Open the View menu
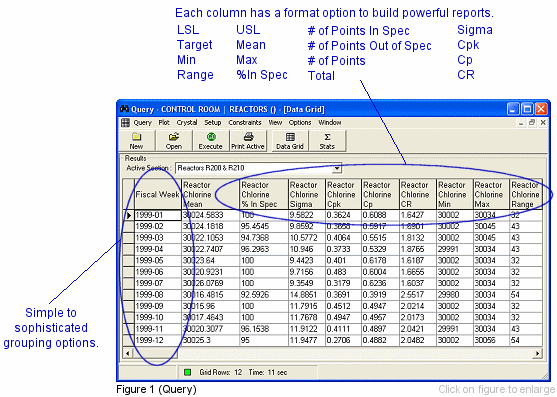 click(x=275, y=123)
